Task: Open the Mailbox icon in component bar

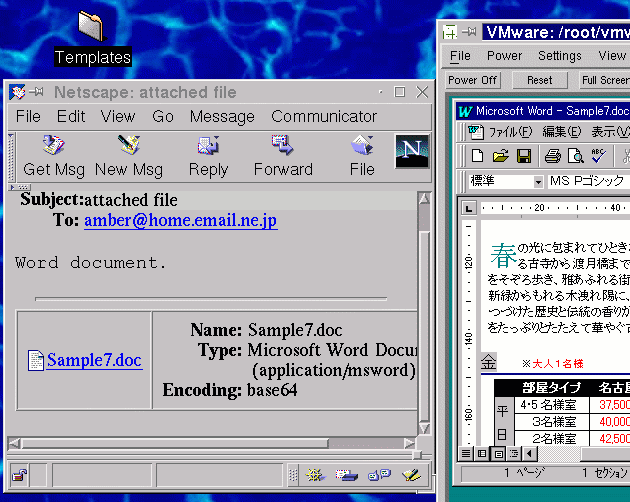Action: coord(347,475)
